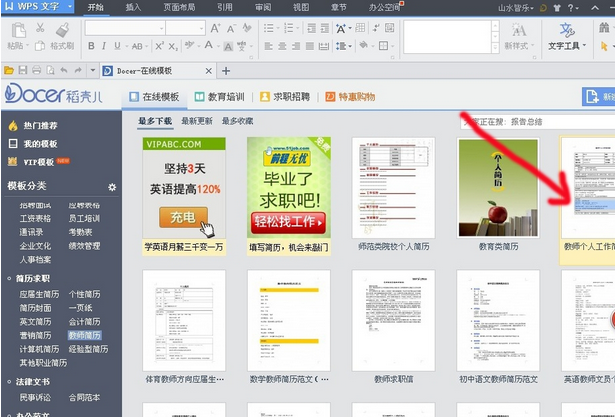Viewport: 615px width, 417px height.
Task: Align text left
Action: click(269, 46)
